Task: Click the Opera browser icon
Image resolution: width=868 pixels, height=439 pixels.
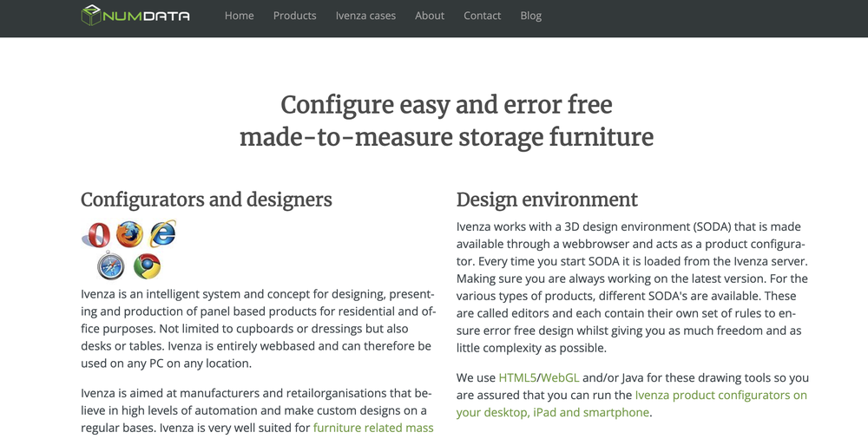Action: point(95,235)
